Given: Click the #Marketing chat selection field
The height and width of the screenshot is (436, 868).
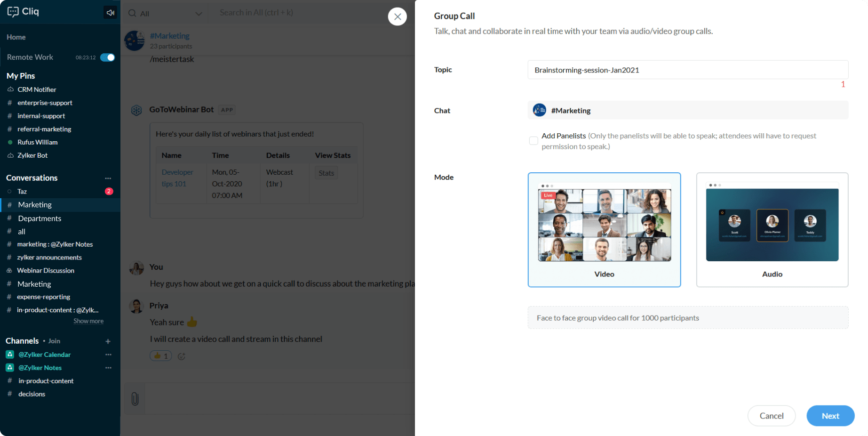Looking at the screenshot, I should 688,110.
